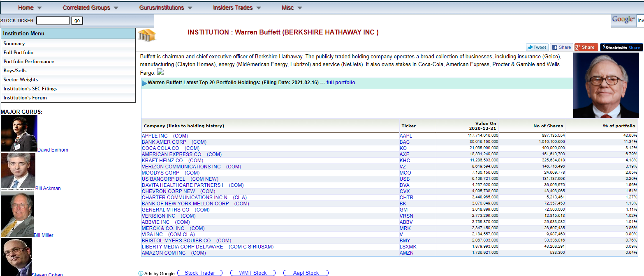The image size is (644, 276).
Task: Click Warren Buffett's portrait photo
Action: [x=606, y=85]
